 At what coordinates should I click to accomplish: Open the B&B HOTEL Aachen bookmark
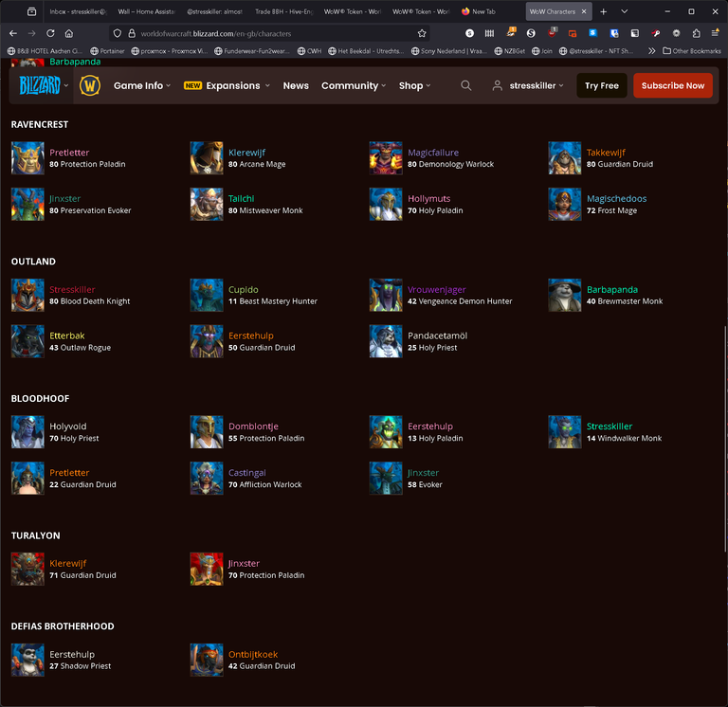click(45, 51)
